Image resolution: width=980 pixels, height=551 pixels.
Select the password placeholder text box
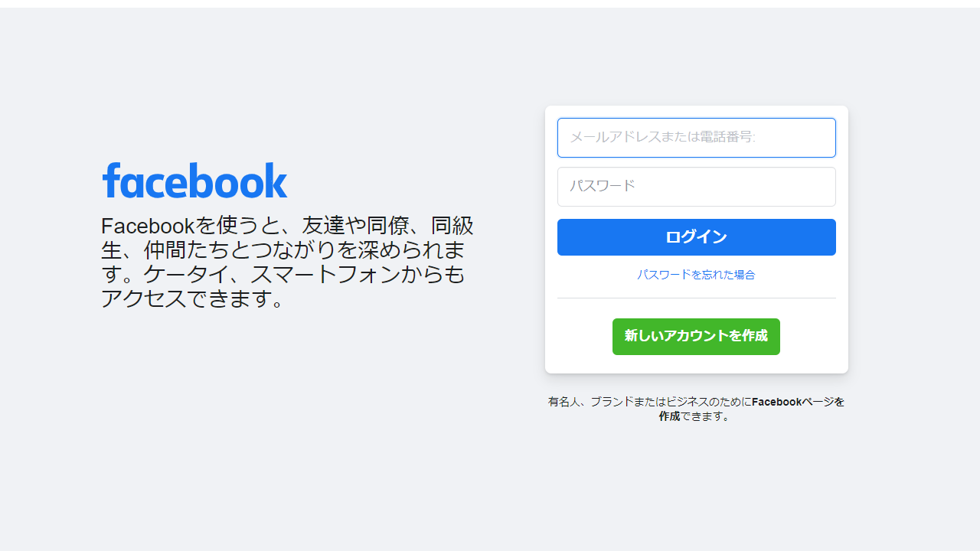[x=696, y=186]
